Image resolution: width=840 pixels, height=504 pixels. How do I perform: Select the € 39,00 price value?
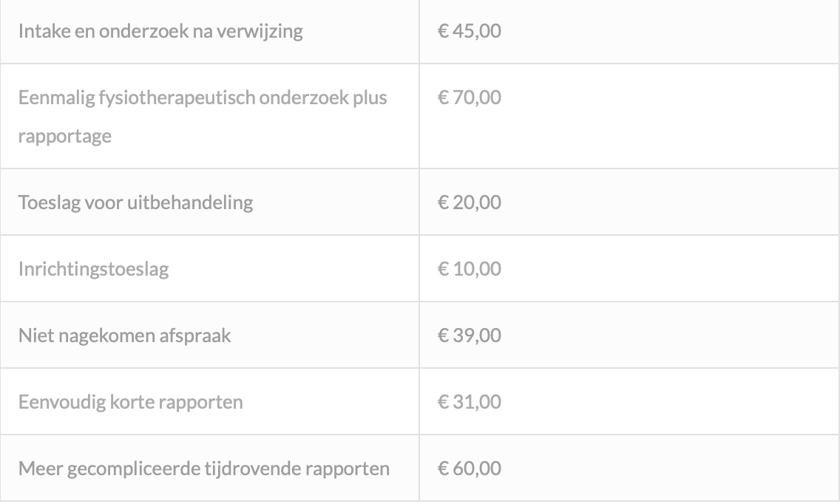(x=470, y=336)
